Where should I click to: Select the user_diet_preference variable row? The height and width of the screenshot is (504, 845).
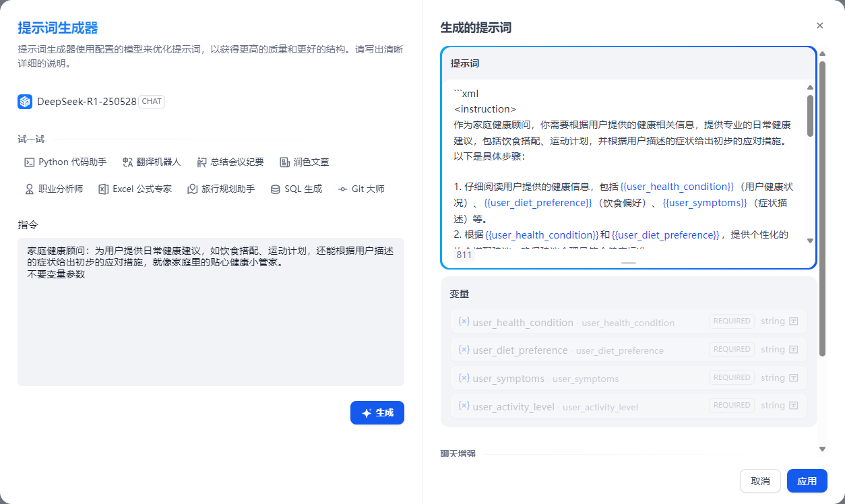point(629,350)
